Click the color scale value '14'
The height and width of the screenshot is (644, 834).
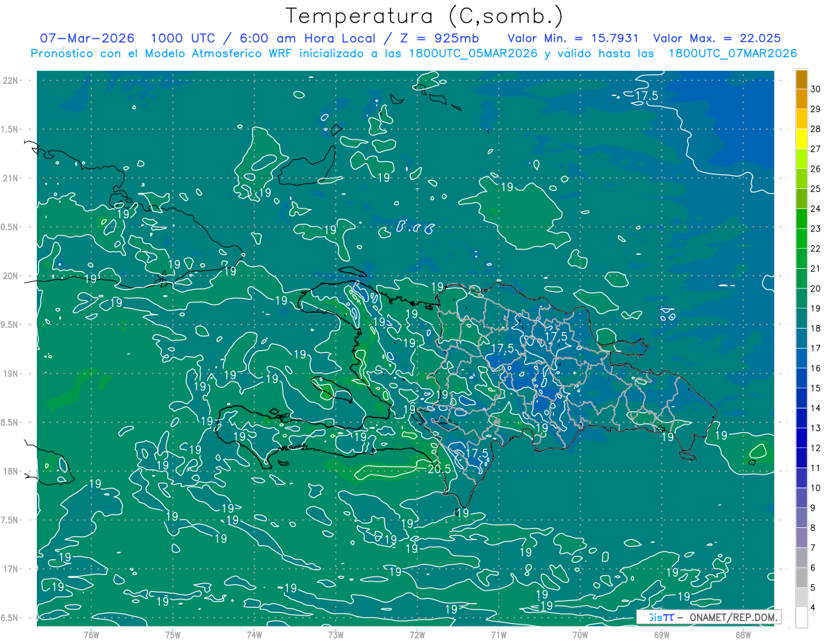(x=816, y=408)
